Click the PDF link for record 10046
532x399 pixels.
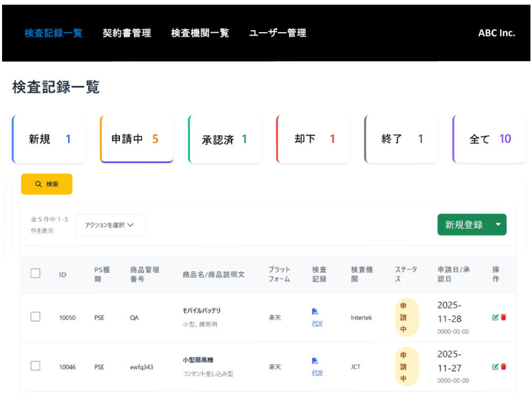coord(317,373)
